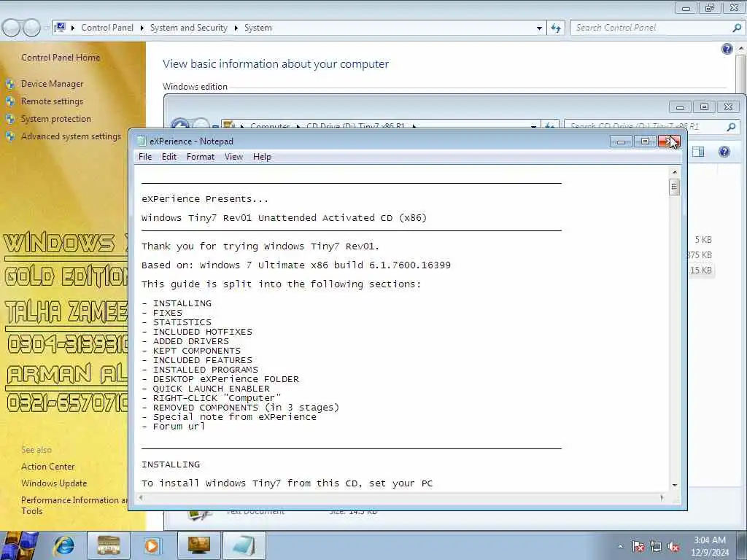Open Windows Explorer taskbar button
This screenshot has height=560, width=747.
(x=108, y=545)
